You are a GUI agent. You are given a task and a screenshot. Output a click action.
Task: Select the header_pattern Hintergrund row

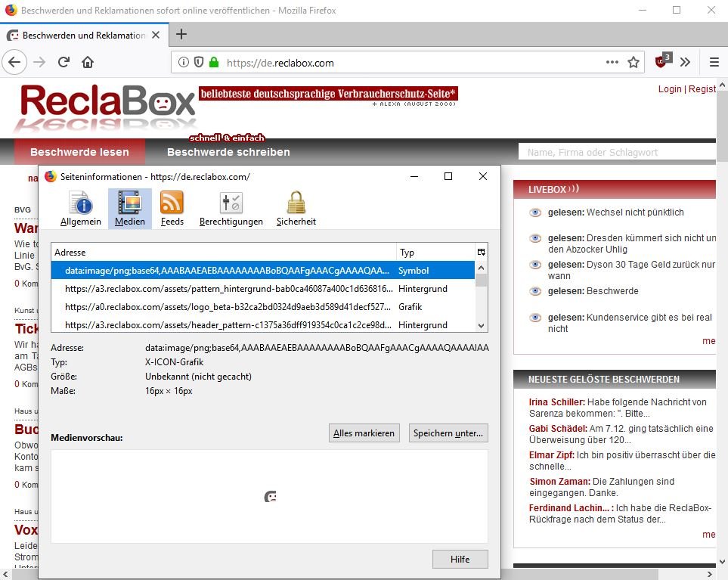[x=263, y=324]
